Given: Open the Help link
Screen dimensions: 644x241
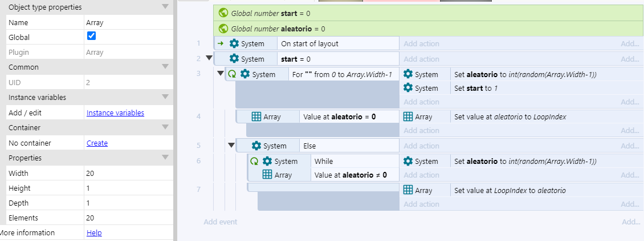Looking at the screenshot, I should point(94,233).
